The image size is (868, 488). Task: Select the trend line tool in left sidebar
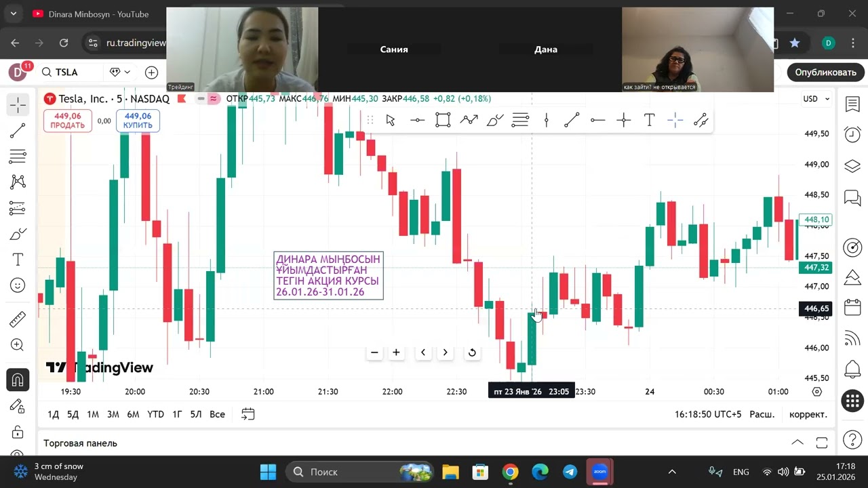click(x=18, y=131)
